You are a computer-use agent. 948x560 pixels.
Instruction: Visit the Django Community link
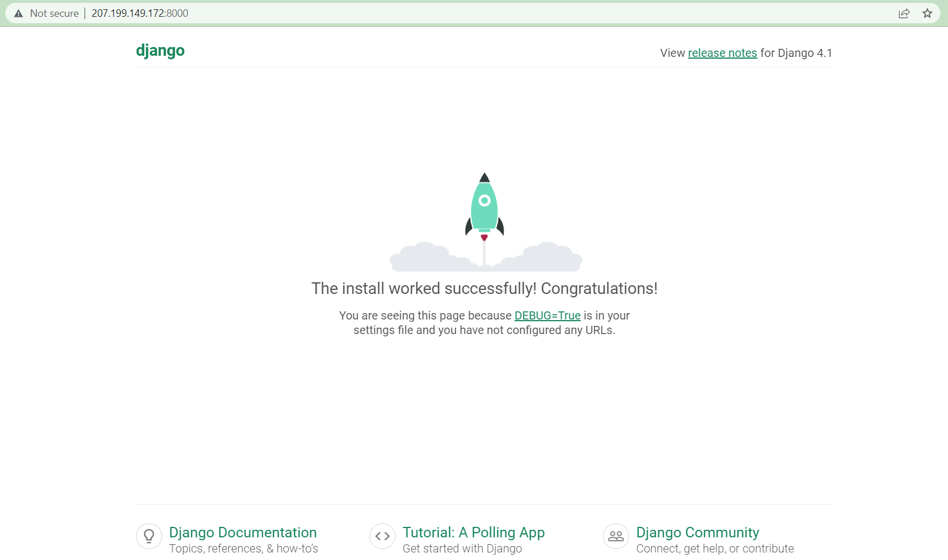(x=698, y=532)
